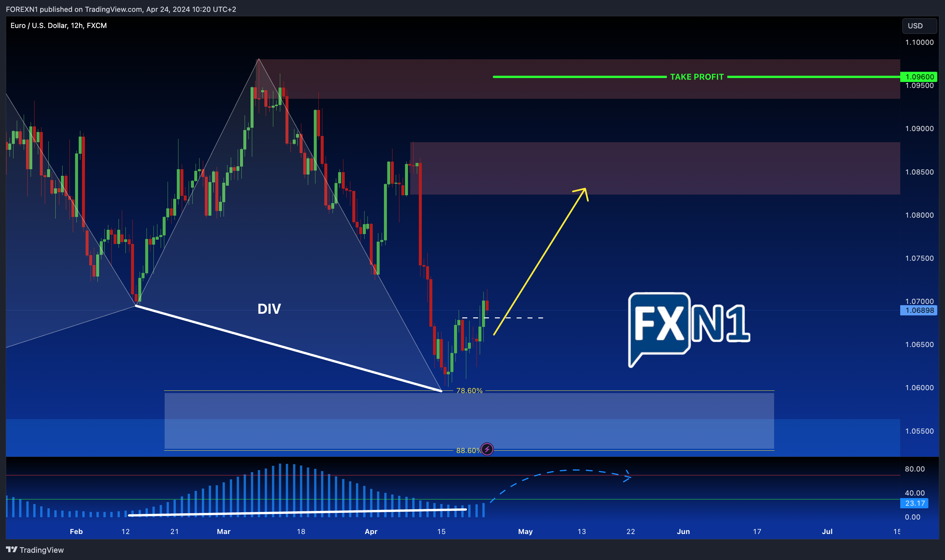Click the Jul label on the time axis
Viewport: 945px width, 560px height.
coord(827,531)
